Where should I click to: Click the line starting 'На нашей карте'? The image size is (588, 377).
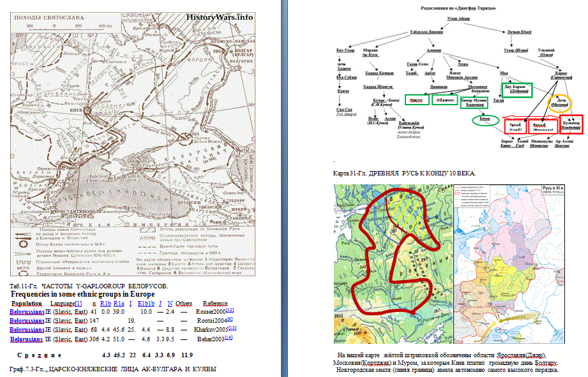442,355
